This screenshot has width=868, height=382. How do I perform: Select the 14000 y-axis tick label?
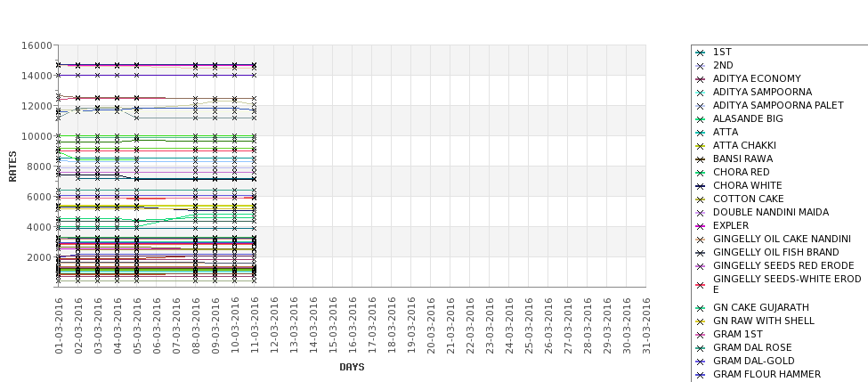[x=37, y=76]
